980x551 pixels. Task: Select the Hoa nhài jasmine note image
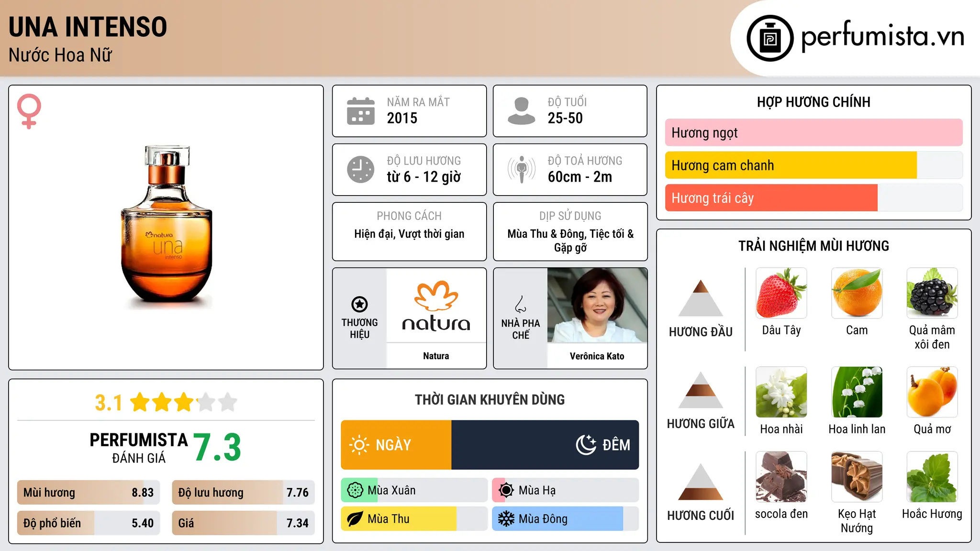(781, 392)
